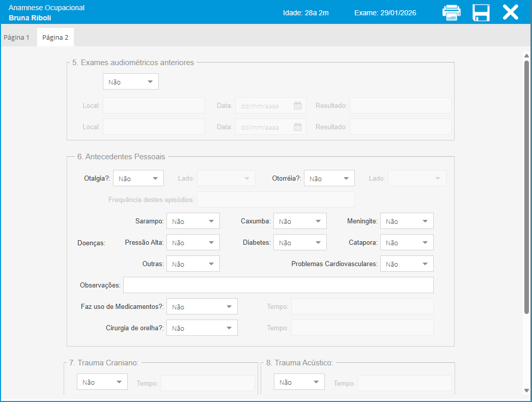Expand the Problemas Cardiovasculares dropdown
This screenshot has height=402, width=532.
[407, 264]
